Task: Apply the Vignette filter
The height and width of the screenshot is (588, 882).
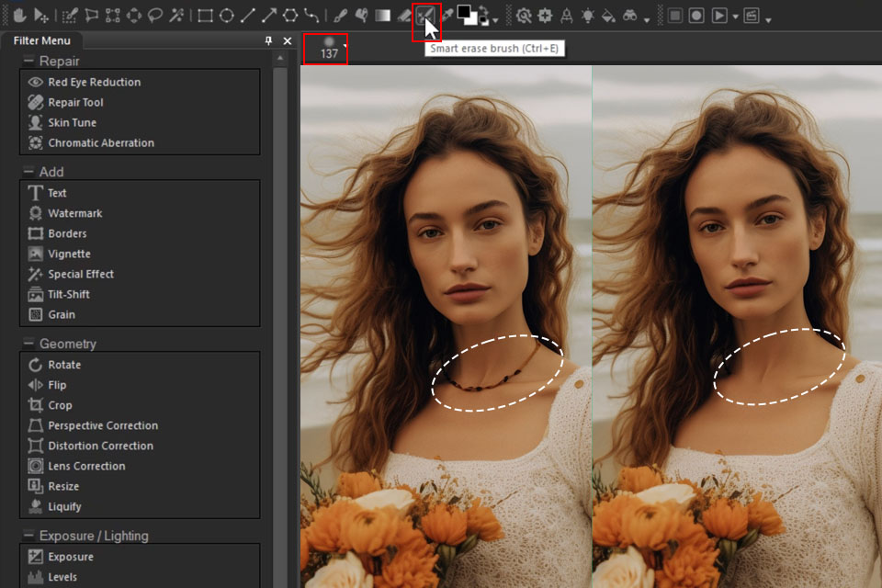Action: (69, 254)
